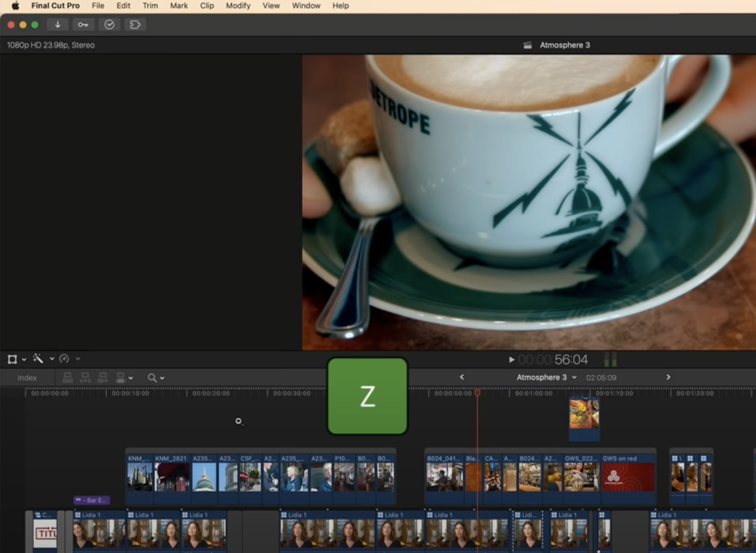Expand the Transform tool dropdown arrow
This screenshot has width=756, height=553.
tap(24, 359)
